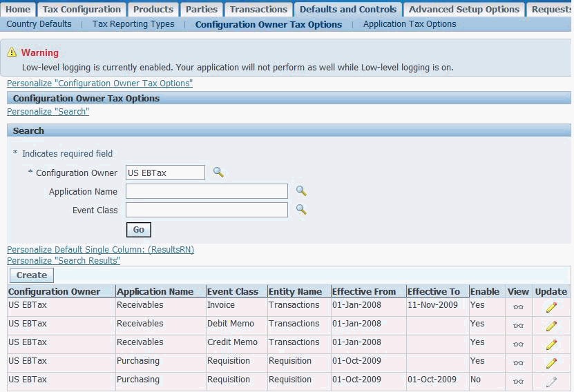The width and height of the screenshot is (574, 392).
Task: Update the Receivables Credit Memo row
Action: pos(551,344)
